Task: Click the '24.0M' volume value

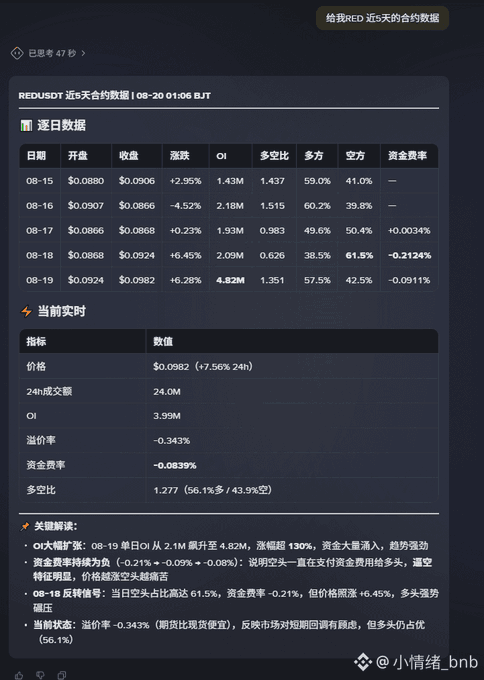Action: 167,392
